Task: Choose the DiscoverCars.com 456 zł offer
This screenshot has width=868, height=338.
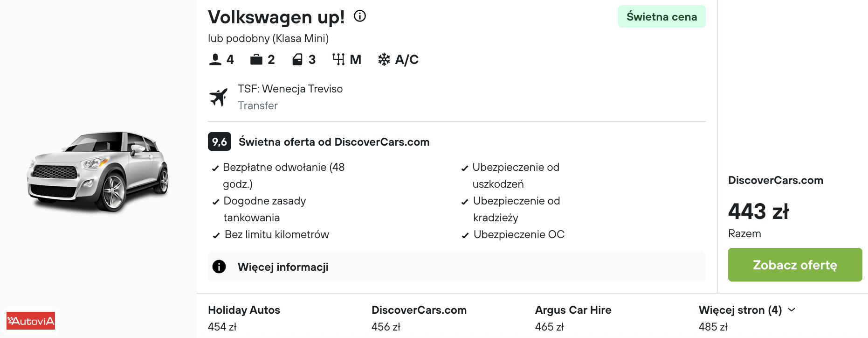Action: coord(419,317)
